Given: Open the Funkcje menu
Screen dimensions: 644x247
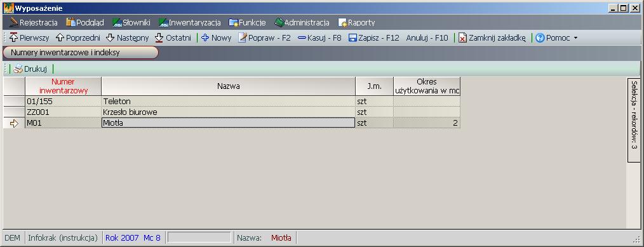Looking at the screenshot, I should (x=247, y=23).
